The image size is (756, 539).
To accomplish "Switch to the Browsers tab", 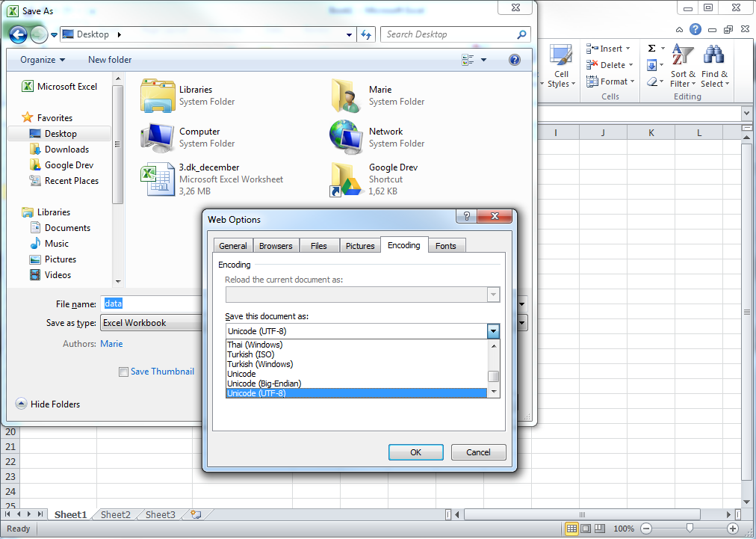I will (276, 246).
